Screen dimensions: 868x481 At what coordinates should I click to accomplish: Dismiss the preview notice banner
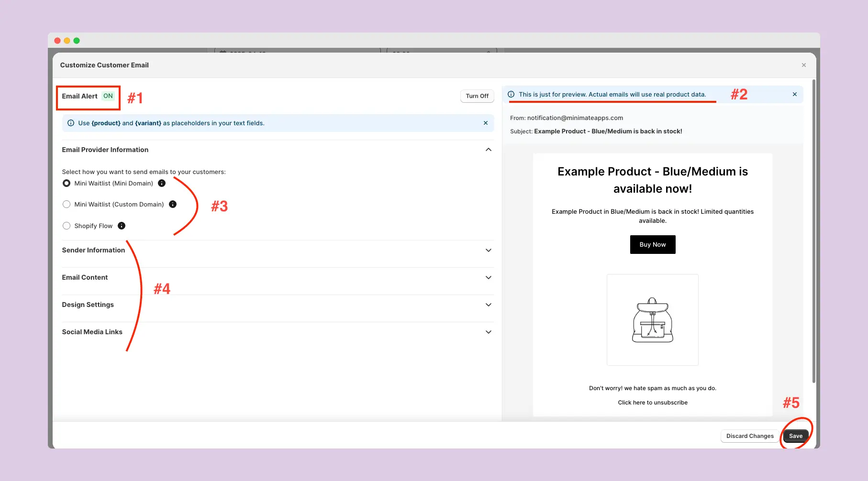(794, 94)
